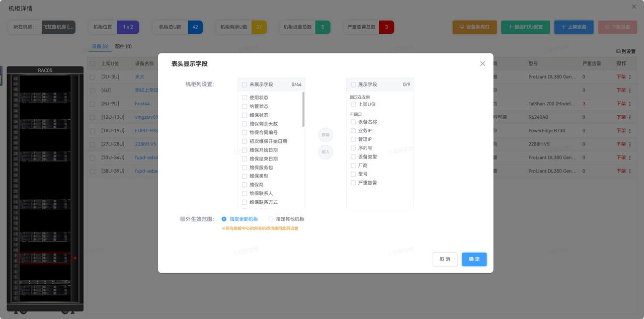Select the 指定全部机柜 radio option
Viewport: 644px width, 319px height.
[x=224, y=219]
